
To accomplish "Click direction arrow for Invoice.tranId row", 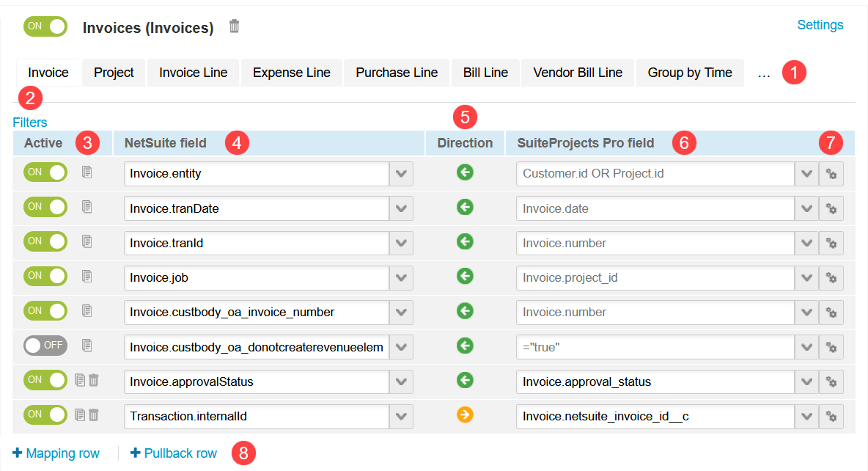I will 465,241.
